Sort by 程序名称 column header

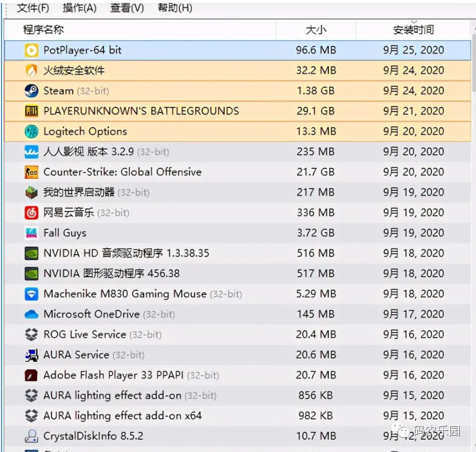[x=140, y=30]
